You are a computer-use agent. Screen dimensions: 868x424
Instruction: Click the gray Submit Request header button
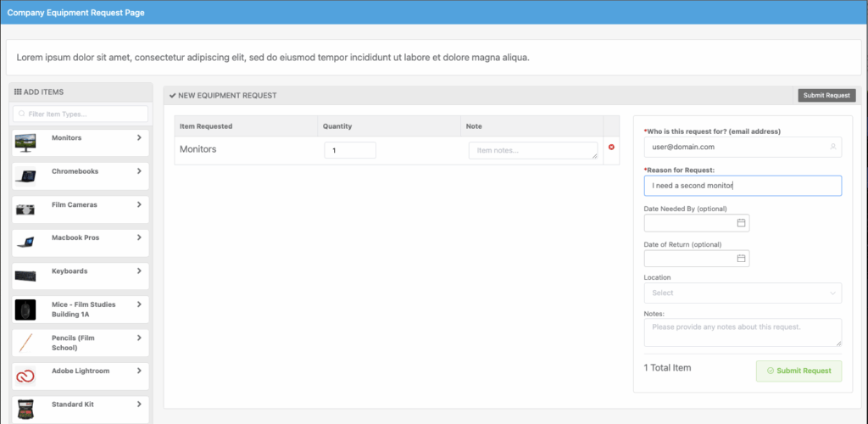826,96
